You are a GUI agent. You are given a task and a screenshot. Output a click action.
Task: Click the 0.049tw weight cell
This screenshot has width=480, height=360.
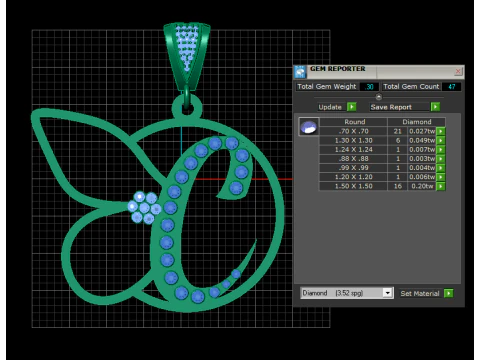[422, 140]
